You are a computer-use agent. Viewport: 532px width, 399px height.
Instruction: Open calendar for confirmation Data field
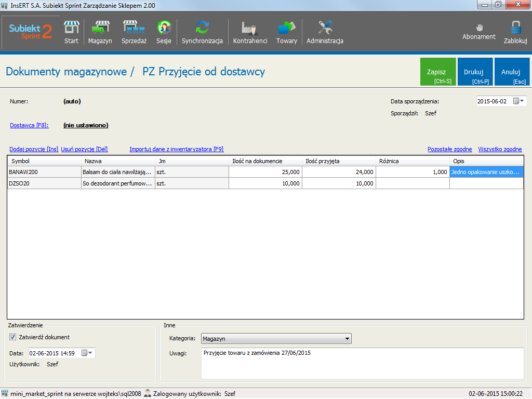pyautogui.click(x=87, y=353)
